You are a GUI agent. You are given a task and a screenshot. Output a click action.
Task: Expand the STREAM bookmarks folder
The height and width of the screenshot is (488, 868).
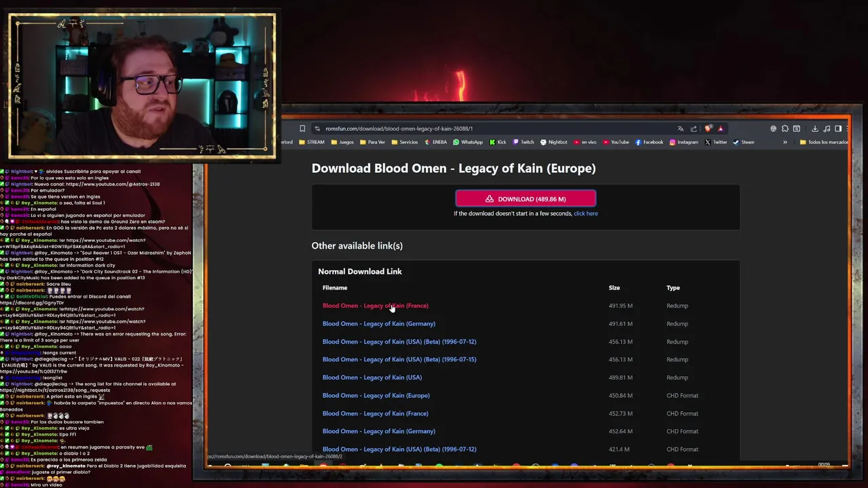tap(312, 142)
